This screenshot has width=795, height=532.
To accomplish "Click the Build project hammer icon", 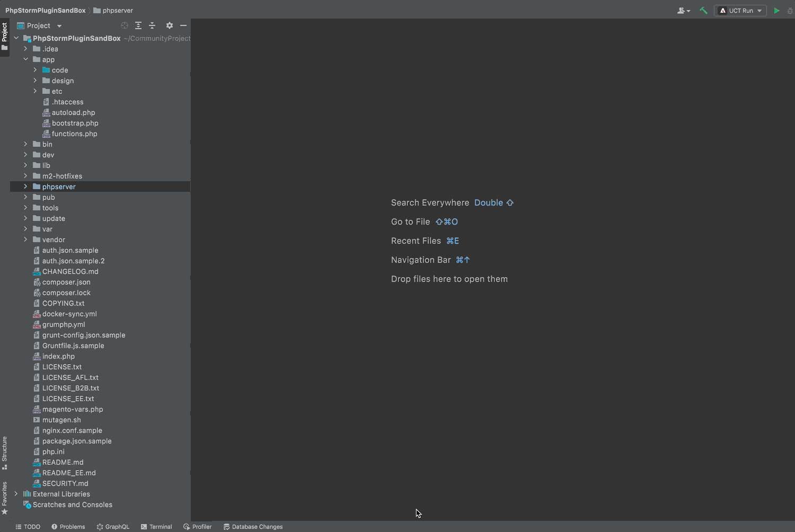I will click(703, 11).
